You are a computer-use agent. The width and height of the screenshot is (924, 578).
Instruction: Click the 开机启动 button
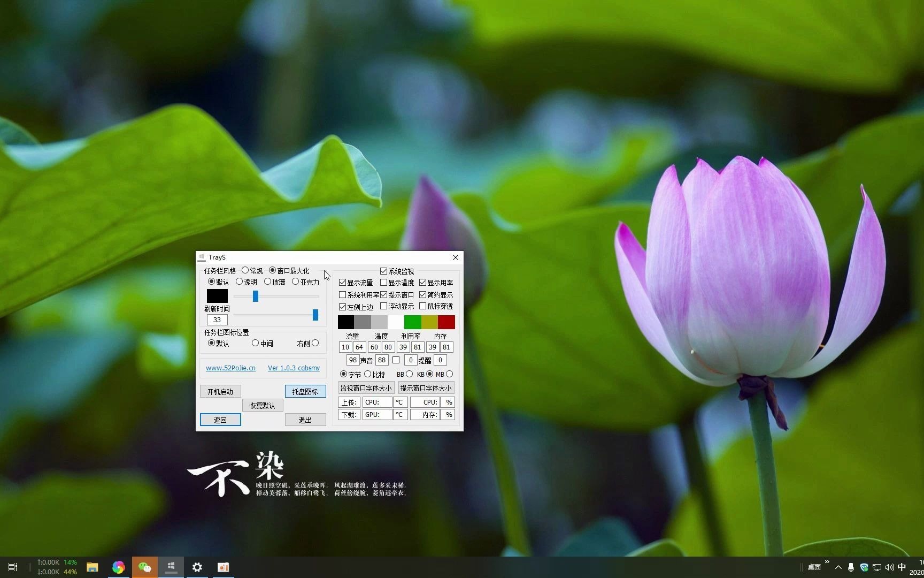tap(220, 391)
